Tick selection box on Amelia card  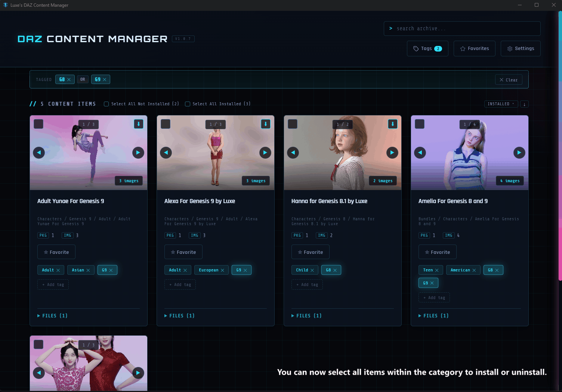tap(420, 124)
